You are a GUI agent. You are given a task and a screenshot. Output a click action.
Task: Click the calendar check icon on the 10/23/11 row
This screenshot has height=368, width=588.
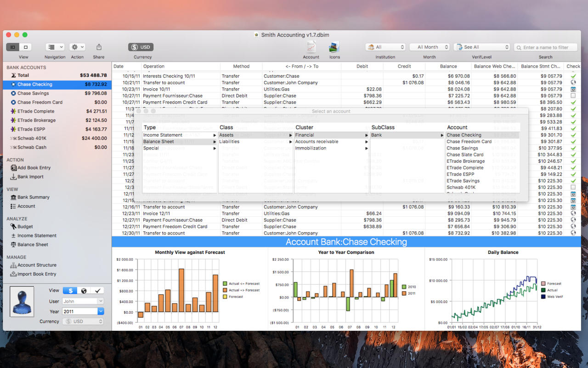tap(573, 89)
